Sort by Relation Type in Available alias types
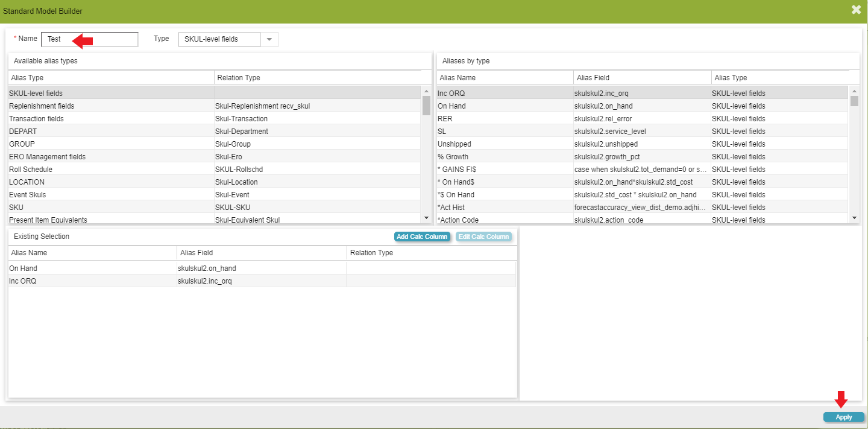868x429 pixels. tap(239, 78)
